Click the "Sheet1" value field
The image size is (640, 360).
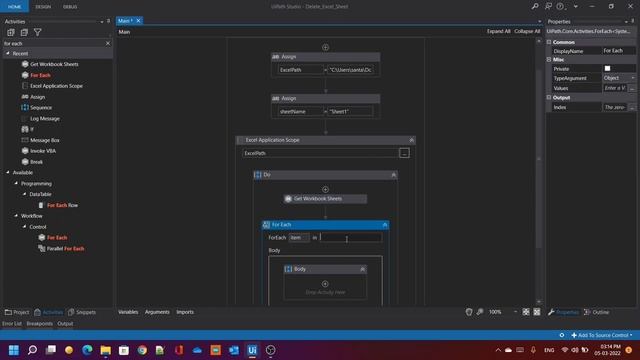pyautogui.click(x=350, y=111)
